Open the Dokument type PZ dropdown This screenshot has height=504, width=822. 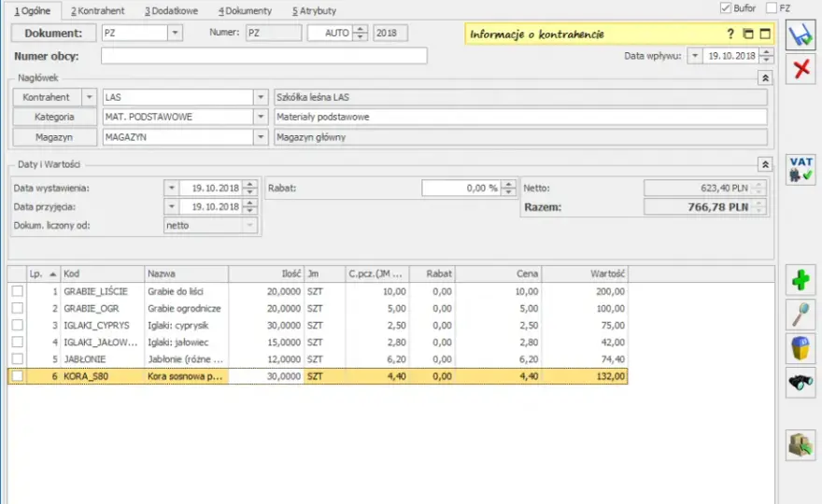click(x=175, y=33)
